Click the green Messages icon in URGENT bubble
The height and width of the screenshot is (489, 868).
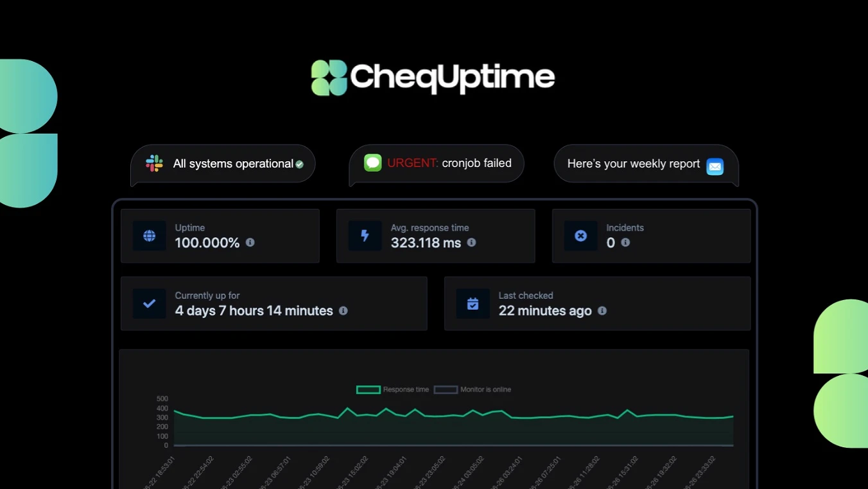pos(373,163)
